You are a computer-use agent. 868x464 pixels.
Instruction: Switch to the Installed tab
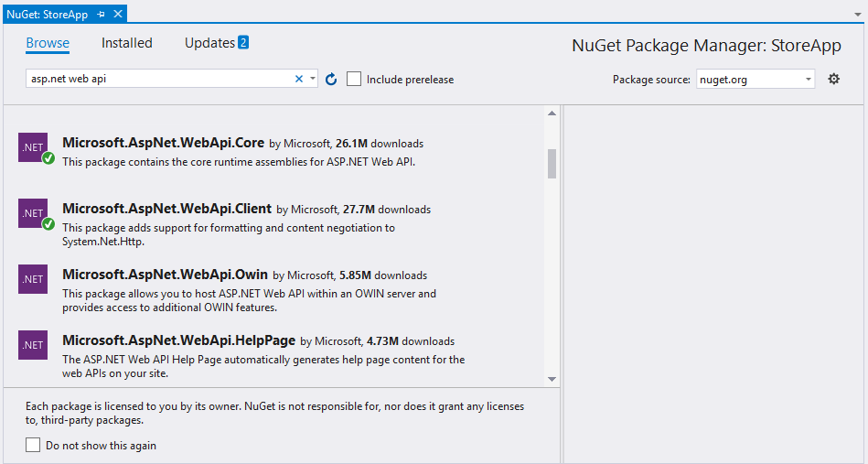(127, 43)
